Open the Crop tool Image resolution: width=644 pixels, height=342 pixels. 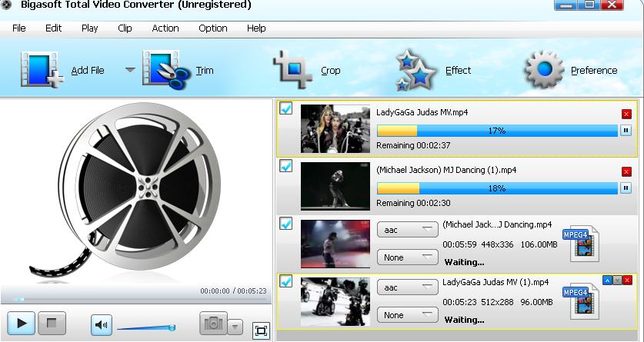click(292, 70)
